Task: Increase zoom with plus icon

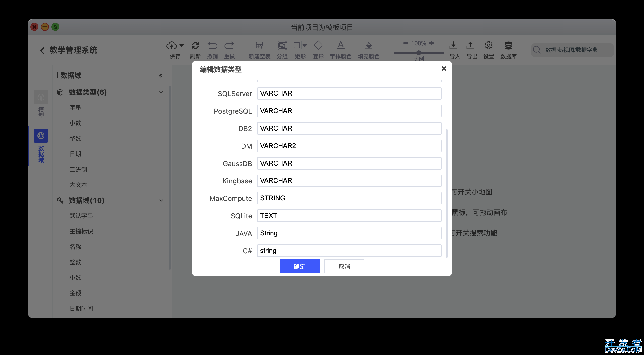Action: [x=431, y=43]
